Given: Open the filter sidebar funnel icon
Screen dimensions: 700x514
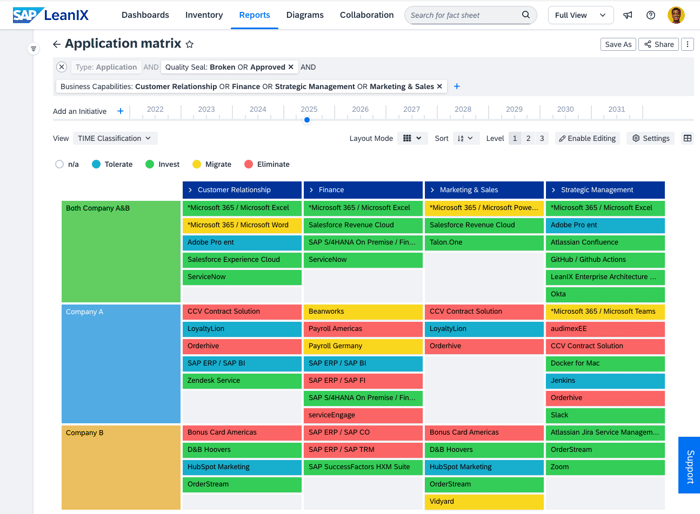Looking at the screenshot, I should pyautogui.click(x=33, y=48).
